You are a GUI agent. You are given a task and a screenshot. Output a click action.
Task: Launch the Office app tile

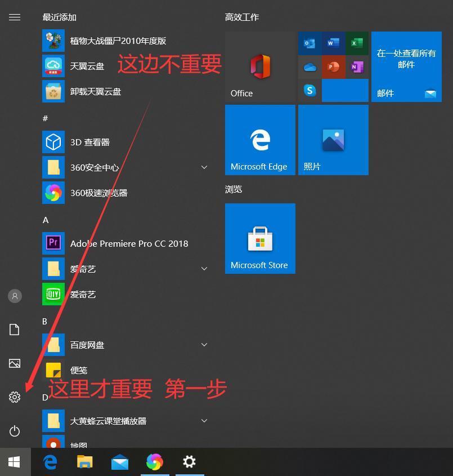tap(259, 66)
